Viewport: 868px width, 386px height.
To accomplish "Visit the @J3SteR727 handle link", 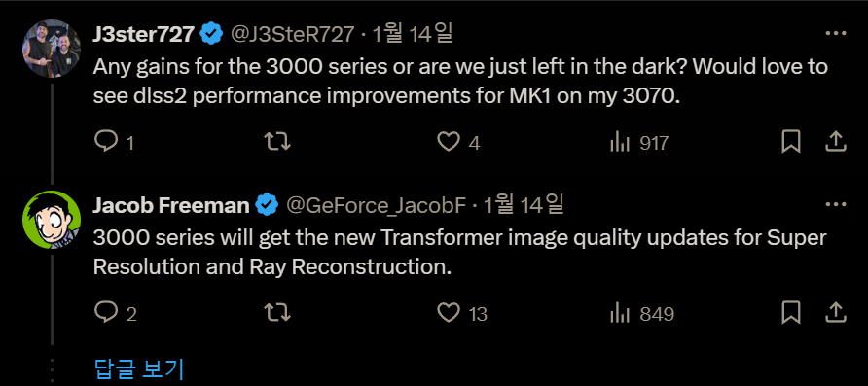I will pos(292,35).
